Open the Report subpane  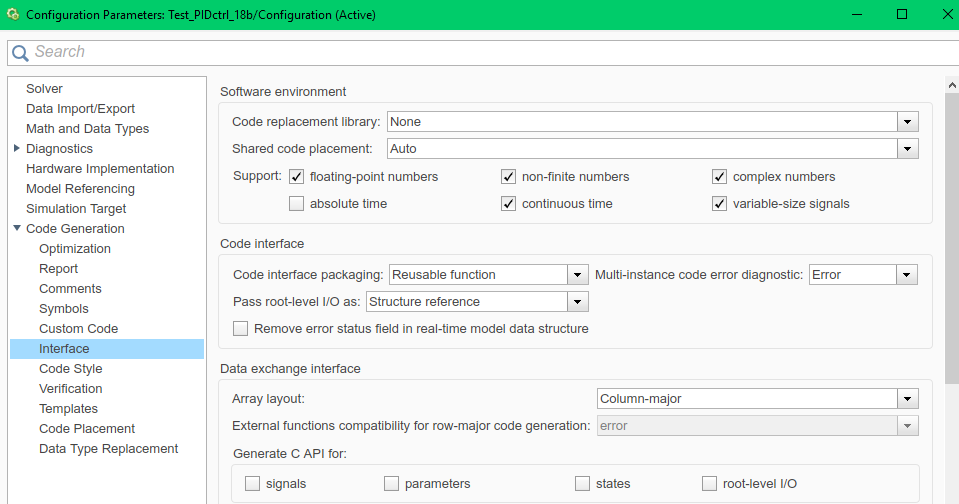[58, 269]
